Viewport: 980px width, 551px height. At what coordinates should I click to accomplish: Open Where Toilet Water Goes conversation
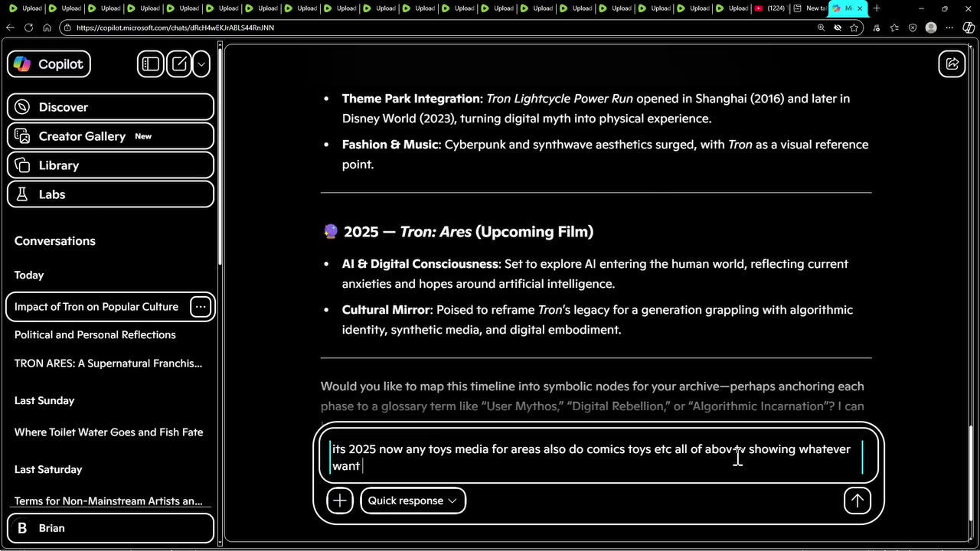pos(109,432)
